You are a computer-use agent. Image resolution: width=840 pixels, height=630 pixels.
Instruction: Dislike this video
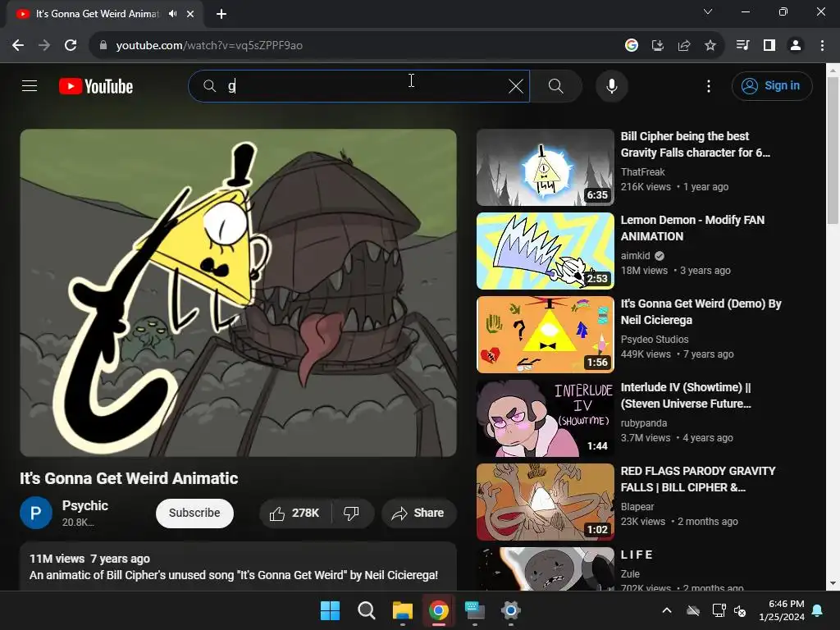pyautogui.click(x=351, y=514)
